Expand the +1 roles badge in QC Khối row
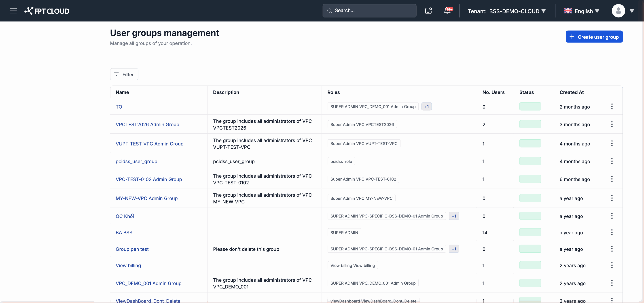This screenshot has height=303, width=644. click(x=454, y=216)
